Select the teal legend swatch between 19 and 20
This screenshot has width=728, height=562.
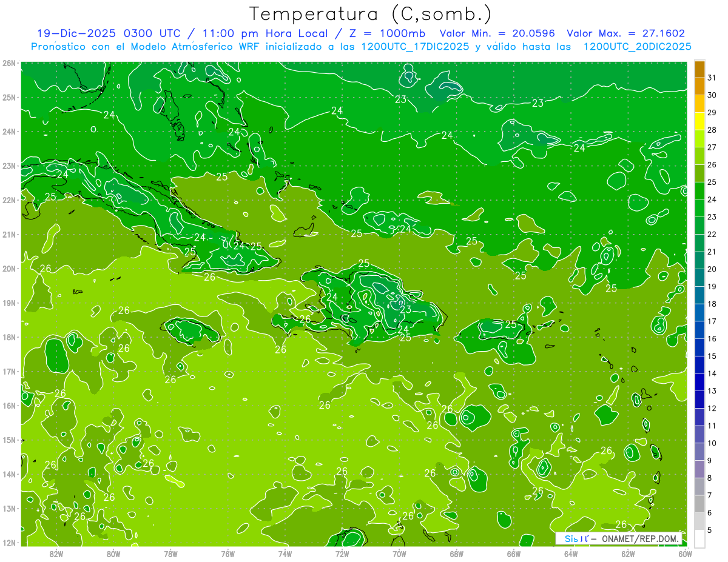(x=699, y=278)
